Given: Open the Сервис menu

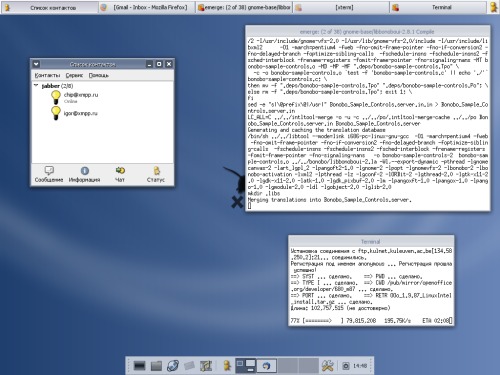Looking at the screenshot, I should 74,75.
